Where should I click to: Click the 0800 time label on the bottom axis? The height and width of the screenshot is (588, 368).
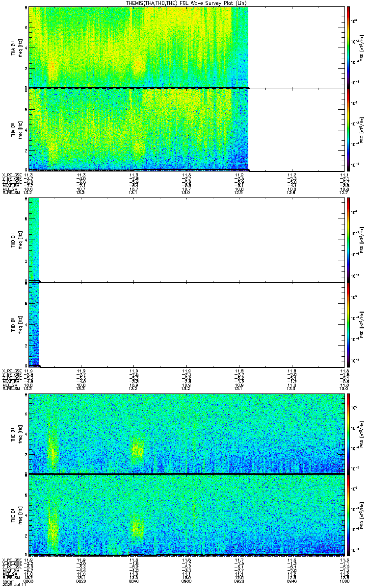click(x=29, y=580)
